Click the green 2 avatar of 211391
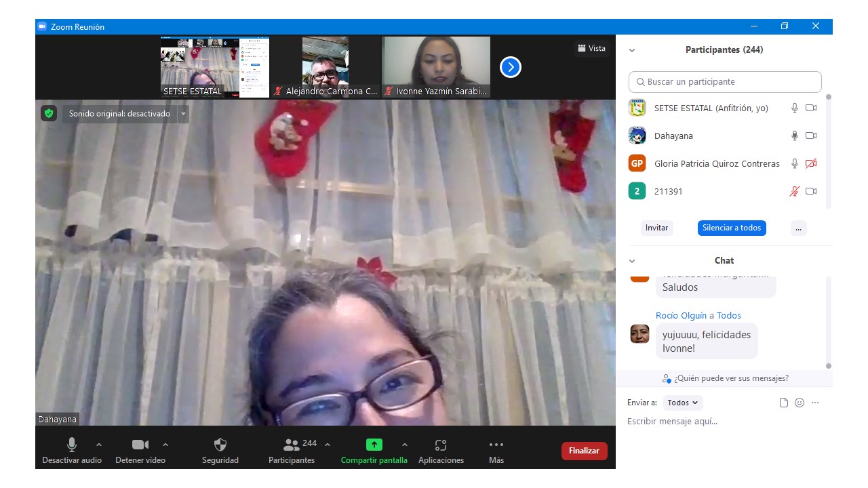 pyautogui.click(x=637, y=191)
